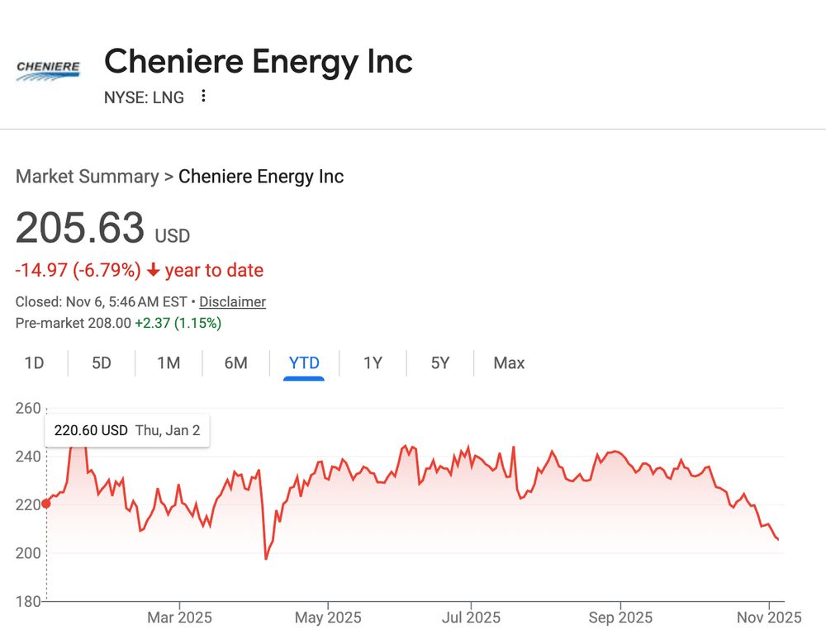The width and height of the screenshot is (826, 644).
Task: View the 6M chart period
Action: [236, 362]
